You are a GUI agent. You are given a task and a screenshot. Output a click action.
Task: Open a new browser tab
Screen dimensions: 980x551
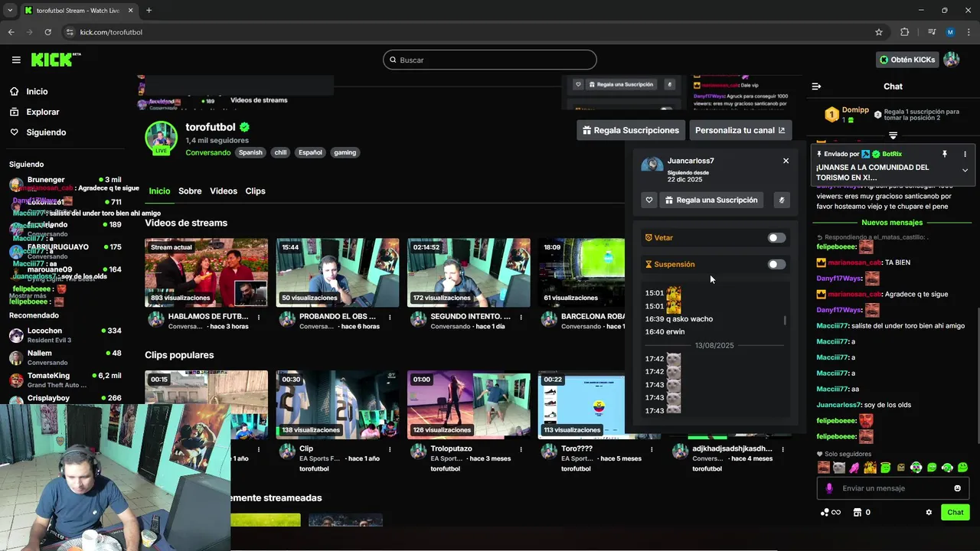click(x=149, y=11)
